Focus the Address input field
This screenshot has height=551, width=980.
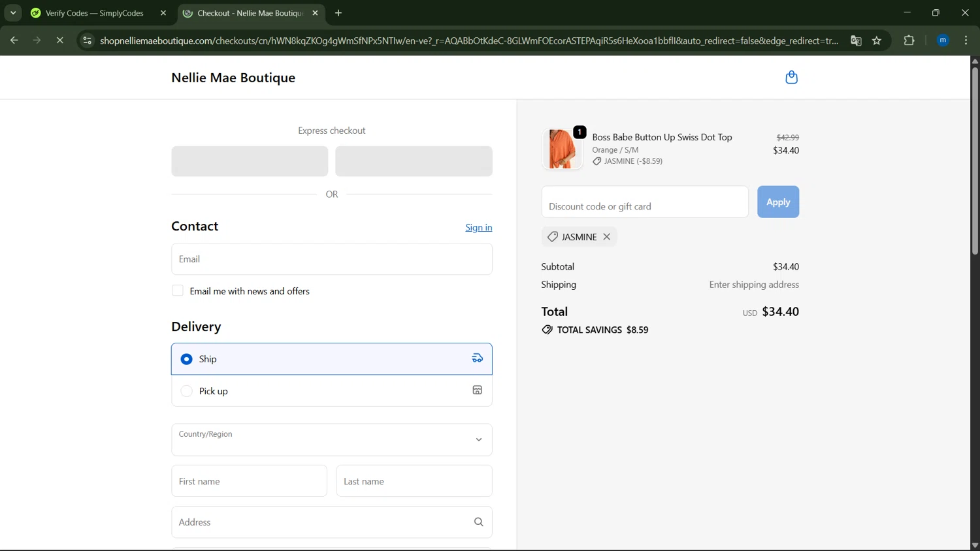[x=332, y=522]
